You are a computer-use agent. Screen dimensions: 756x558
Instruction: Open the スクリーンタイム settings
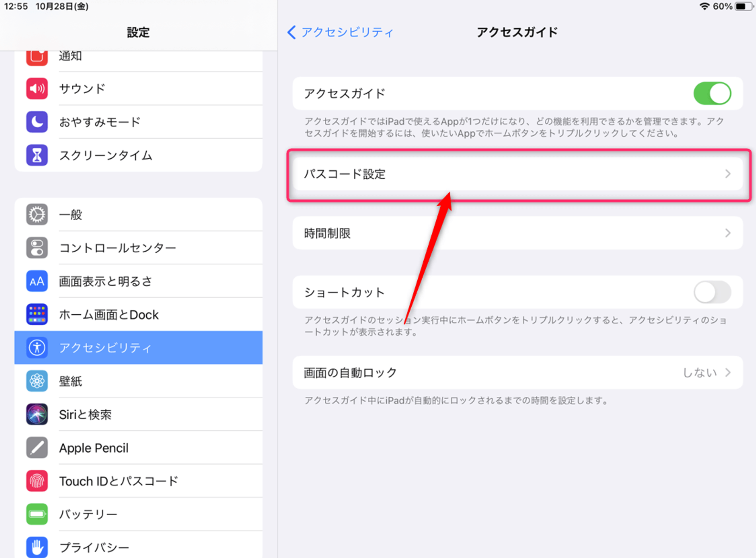click(x=138, y=155)
